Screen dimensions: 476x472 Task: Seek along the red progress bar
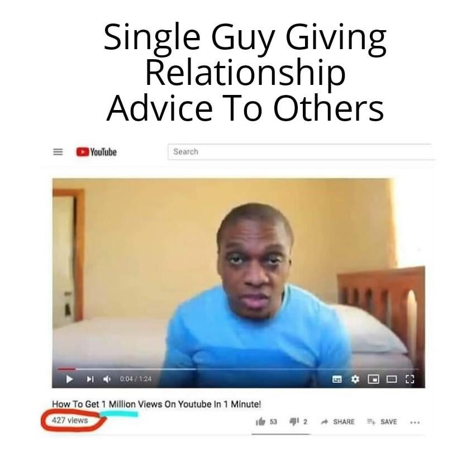pyautogui.click(x=239, y=369)
